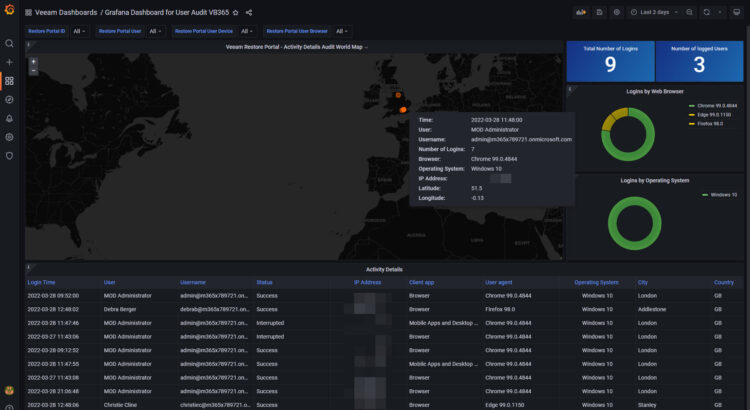Save dashboard with the disk icon
Screen dimensions: 750x410
pyautogui.click(x=599, y=12)
